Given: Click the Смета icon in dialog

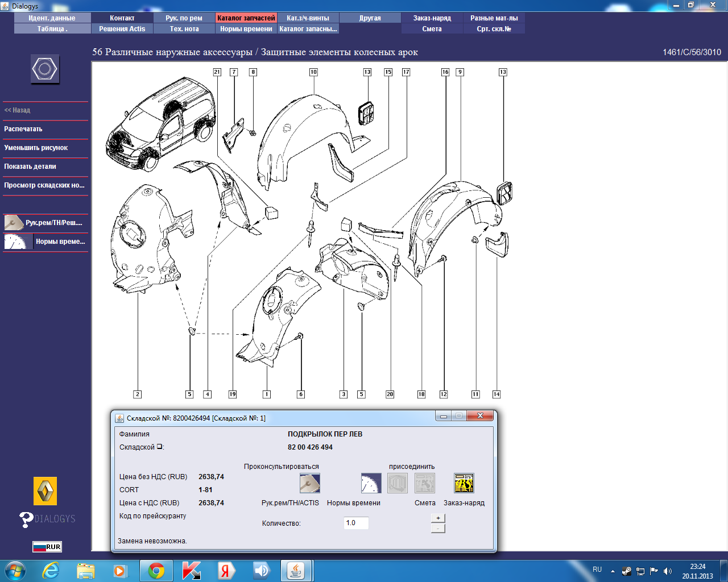Looking at the screenshot, I should coord(425,483).
